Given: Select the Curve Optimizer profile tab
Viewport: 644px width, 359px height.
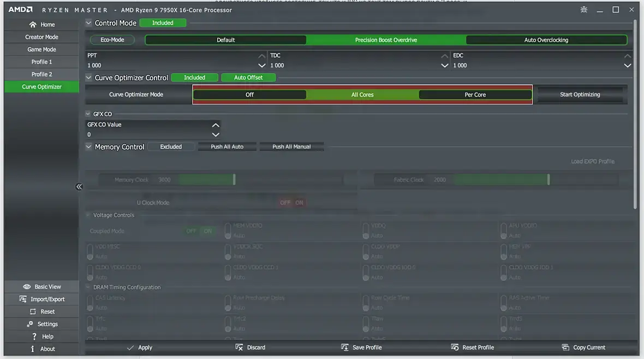Looking at the screenshot, I should click(41, 87).
